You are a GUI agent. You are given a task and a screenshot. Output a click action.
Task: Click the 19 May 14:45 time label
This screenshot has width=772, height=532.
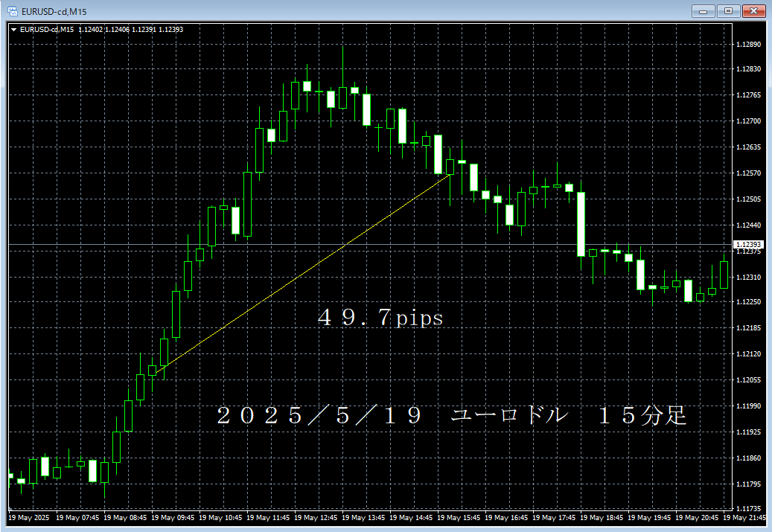(411, 518)
